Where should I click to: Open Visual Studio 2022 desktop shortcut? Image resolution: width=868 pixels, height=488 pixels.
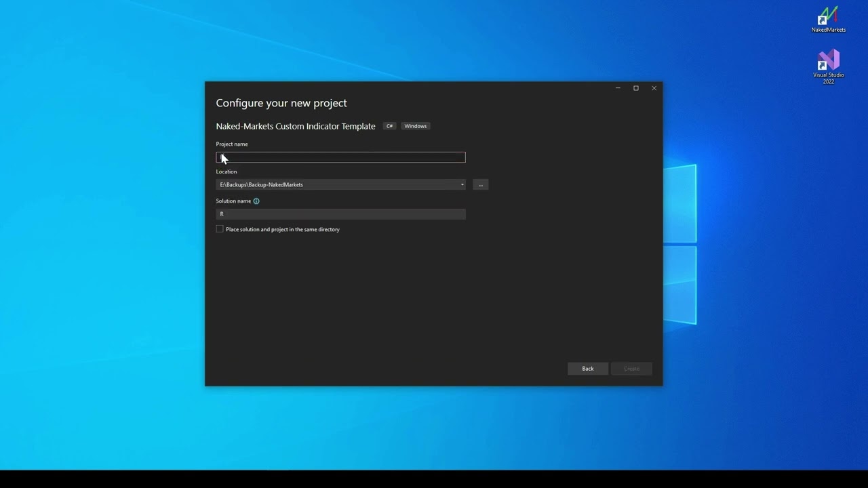click(828, 66)
